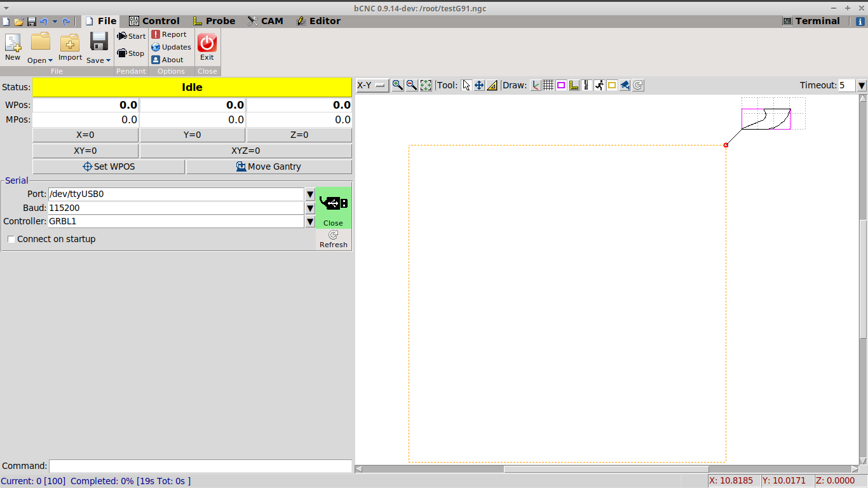Image resolution: width=868 pixels, height=488 pixels.
Task: Switch to the Editor tab
Action: pyautogui.click(x=318, y=21)
